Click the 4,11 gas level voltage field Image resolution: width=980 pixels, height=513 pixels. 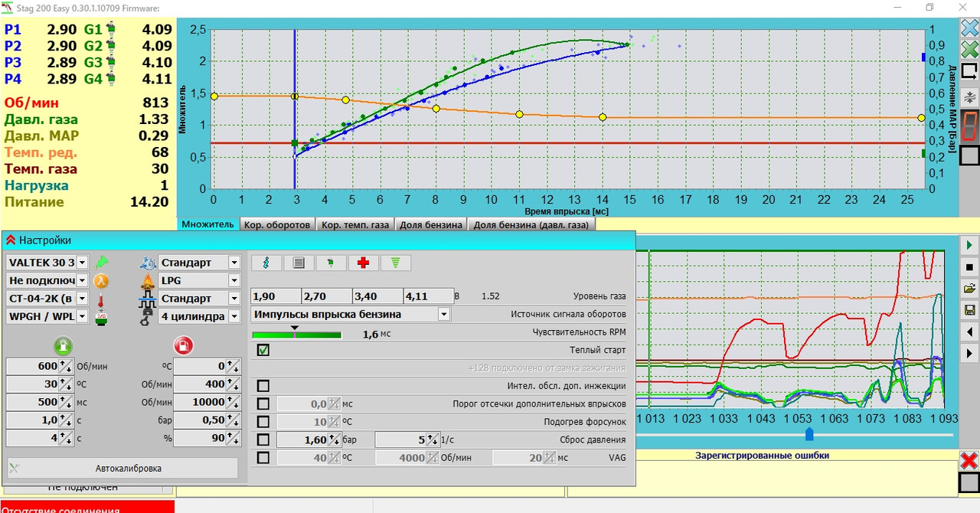pos(429,296)
